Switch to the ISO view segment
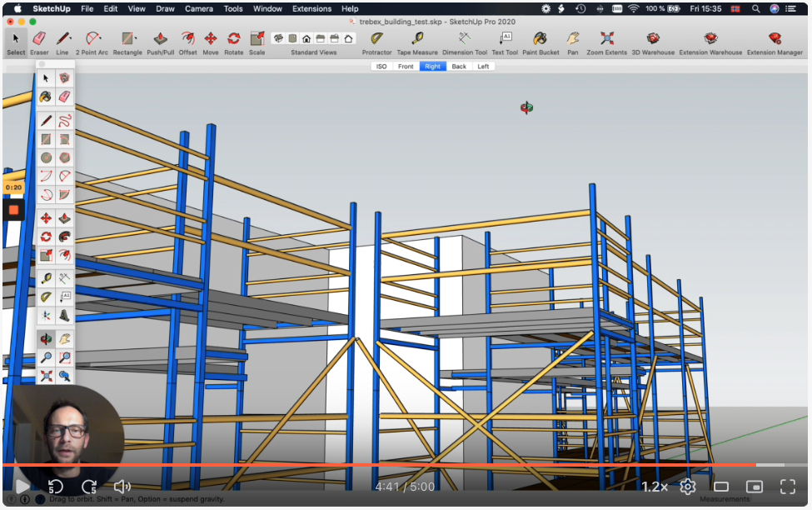The image size is (812, 510). click(381, 67)
